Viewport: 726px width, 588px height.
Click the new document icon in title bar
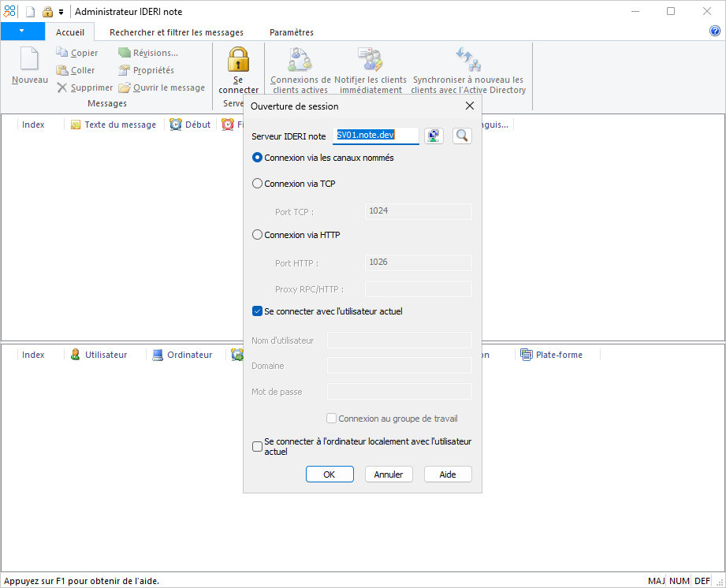[30, 12]
